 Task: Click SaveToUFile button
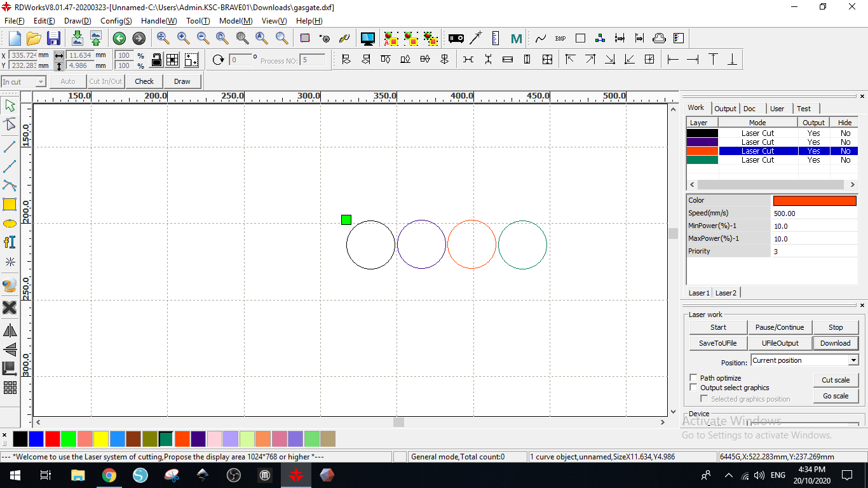tap(718, 343)
